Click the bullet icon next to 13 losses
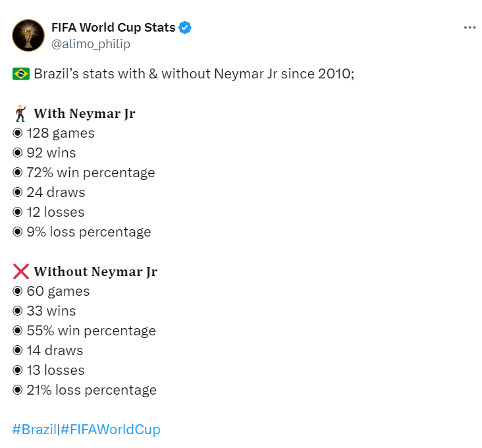Image resolution: width=482 pixels, height=448 pixels. (17, 370)
